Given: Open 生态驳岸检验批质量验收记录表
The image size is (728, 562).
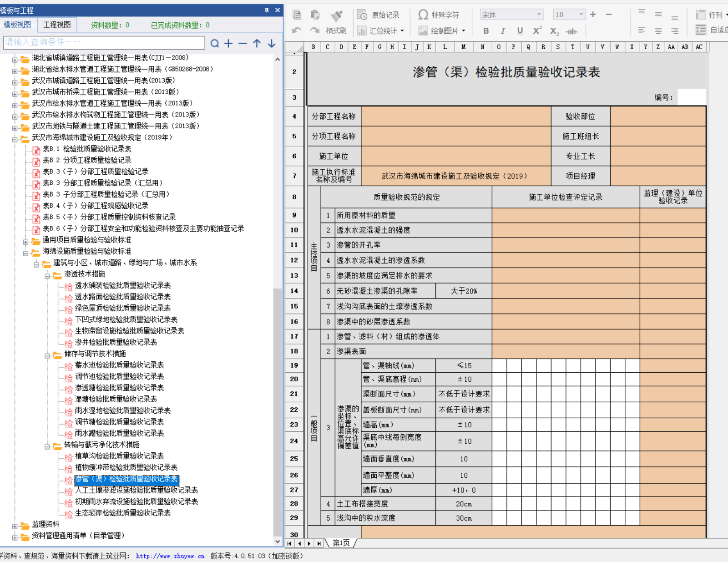Looking at the screenshot, I should 123,513.
